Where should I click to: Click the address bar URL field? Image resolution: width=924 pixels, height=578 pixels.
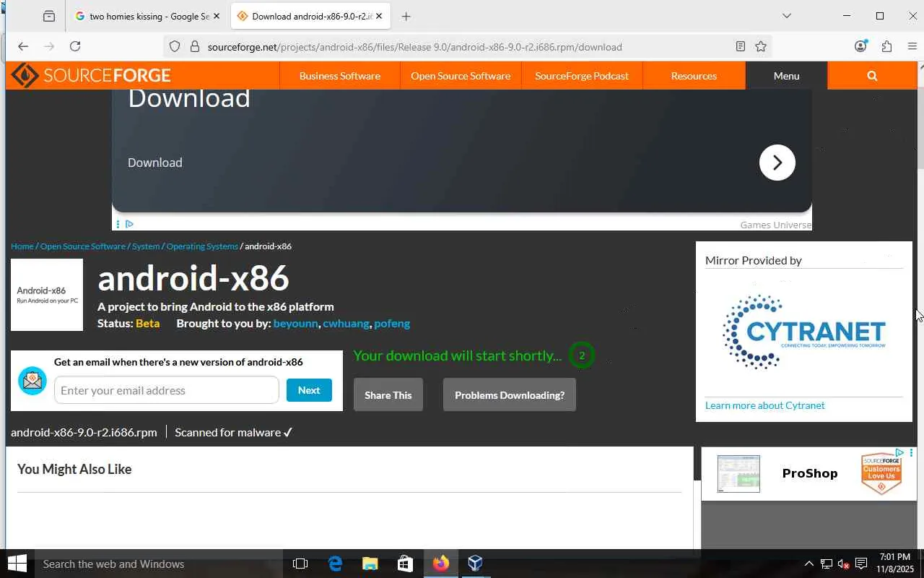(x=466, y=47)
